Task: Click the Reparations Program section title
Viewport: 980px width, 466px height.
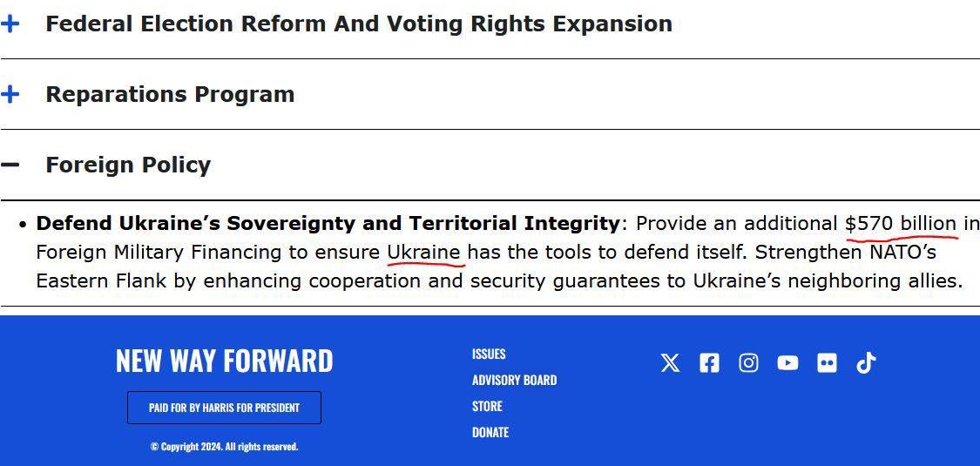Action: (170, 94)
